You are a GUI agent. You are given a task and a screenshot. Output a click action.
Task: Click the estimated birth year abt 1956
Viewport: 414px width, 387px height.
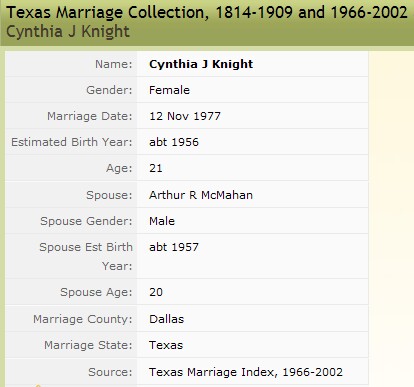(x=174, y=142)
